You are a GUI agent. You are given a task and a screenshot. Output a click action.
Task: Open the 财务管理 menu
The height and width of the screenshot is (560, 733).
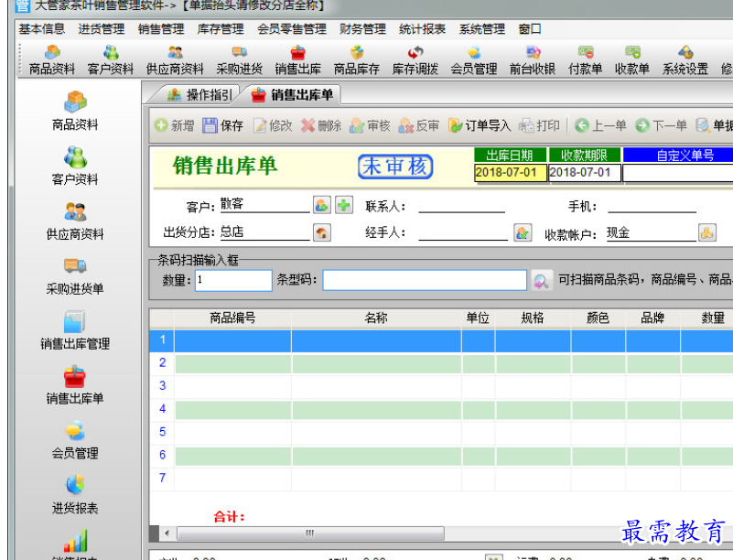[x=362, y=29]
